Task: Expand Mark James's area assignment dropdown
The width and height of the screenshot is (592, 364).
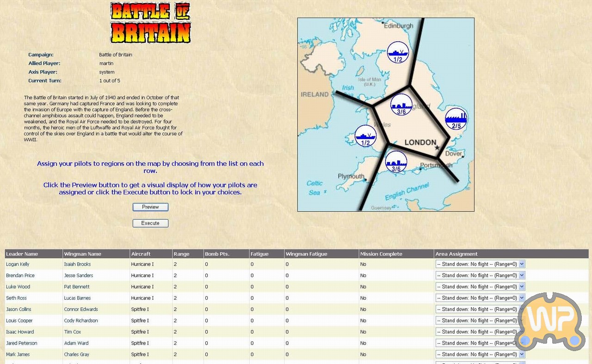Action: 480,354
